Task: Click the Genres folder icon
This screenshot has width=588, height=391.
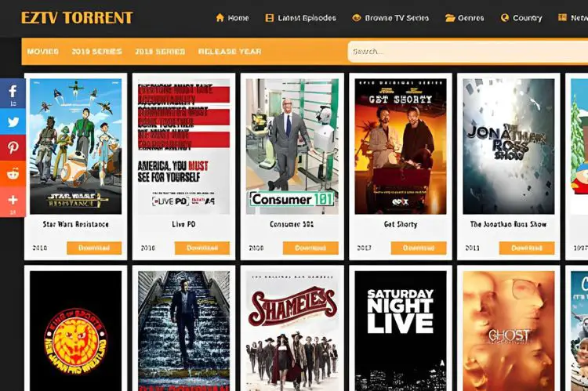Action: tap(450, 18)
